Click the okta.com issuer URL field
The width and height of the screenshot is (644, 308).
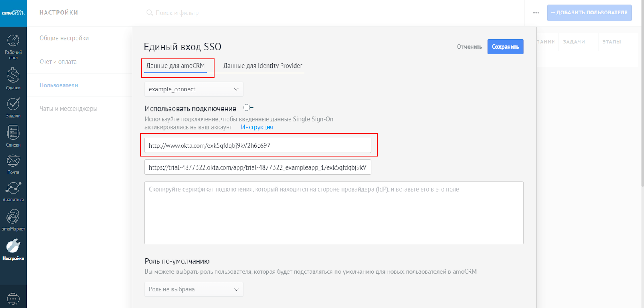coord(258,145)
